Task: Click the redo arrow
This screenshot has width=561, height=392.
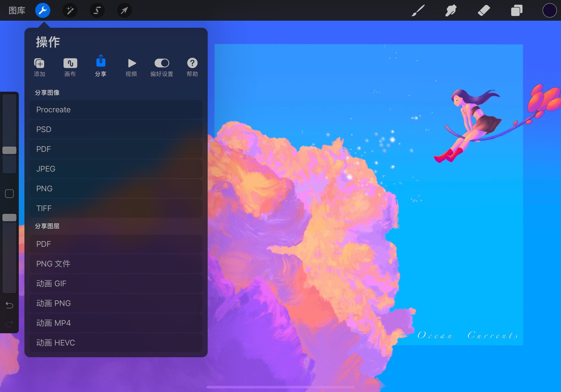Action: 9,324
